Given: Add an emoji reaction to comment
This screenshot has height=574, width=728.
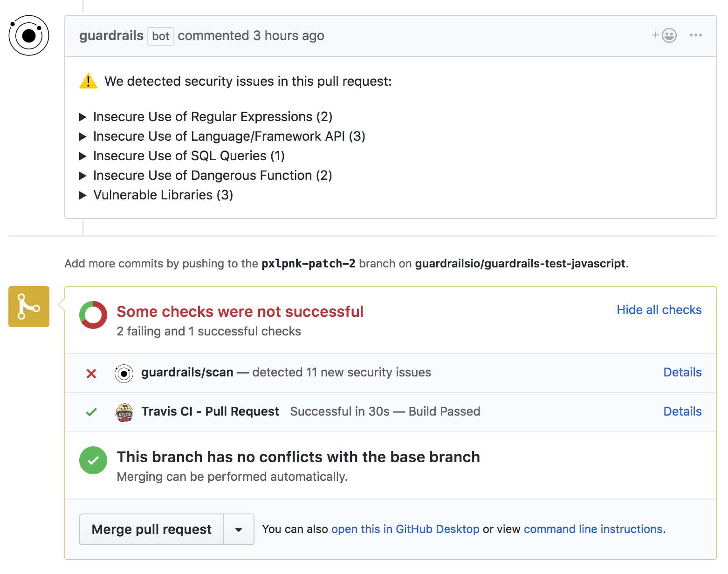Looking at the screenshot, I should tap(665, 35).
